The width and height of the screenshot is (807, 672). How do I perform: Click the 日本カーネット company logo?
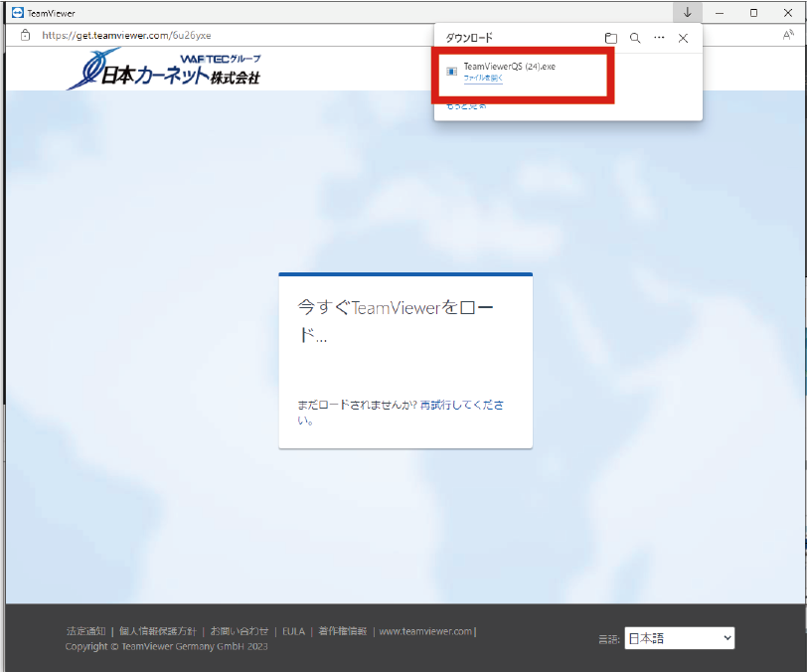point(164,69)
